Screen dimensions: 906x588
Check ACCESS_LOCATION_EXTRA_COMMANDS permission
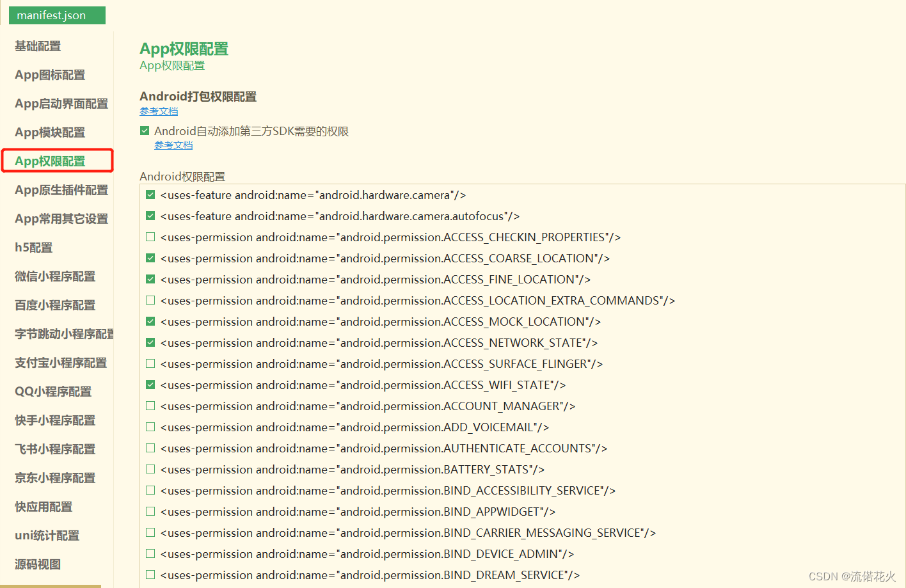[150, 300]
